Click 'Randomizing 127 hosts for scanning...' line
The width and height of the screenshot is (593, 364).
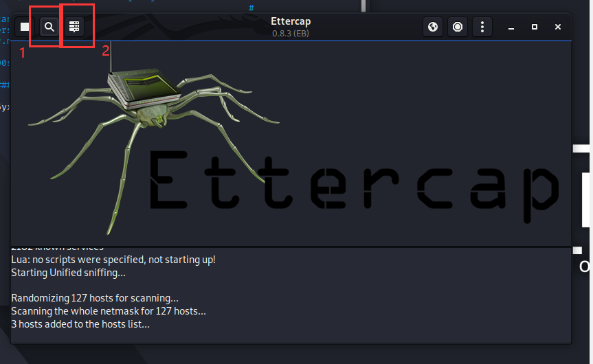[x=95, y=298]
